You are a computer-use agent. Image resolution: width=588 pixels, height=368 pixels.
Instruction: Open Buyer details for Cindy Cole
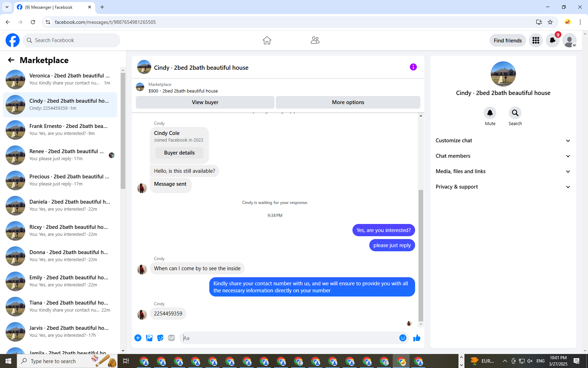click(x=180, y=153)
